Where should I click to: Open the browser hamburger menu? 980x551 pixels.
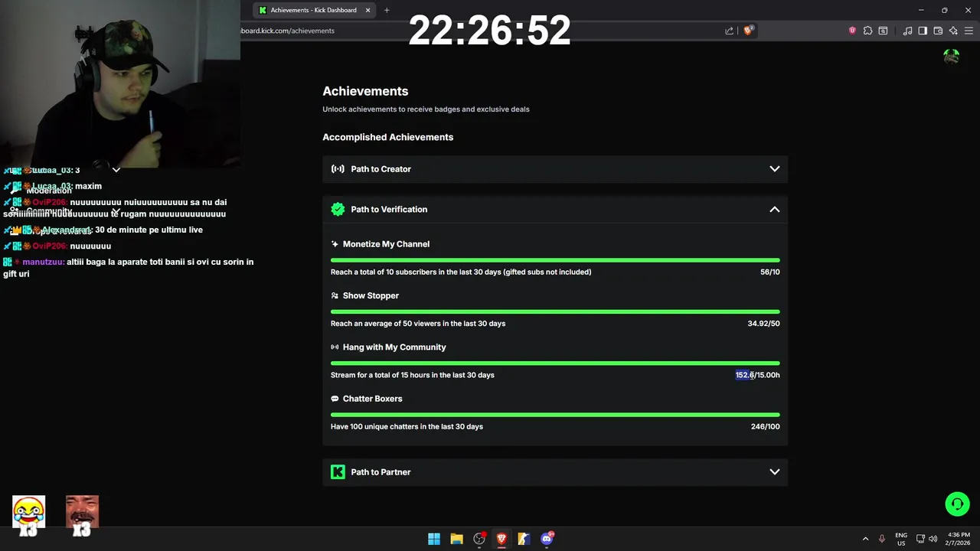(969, 31)
